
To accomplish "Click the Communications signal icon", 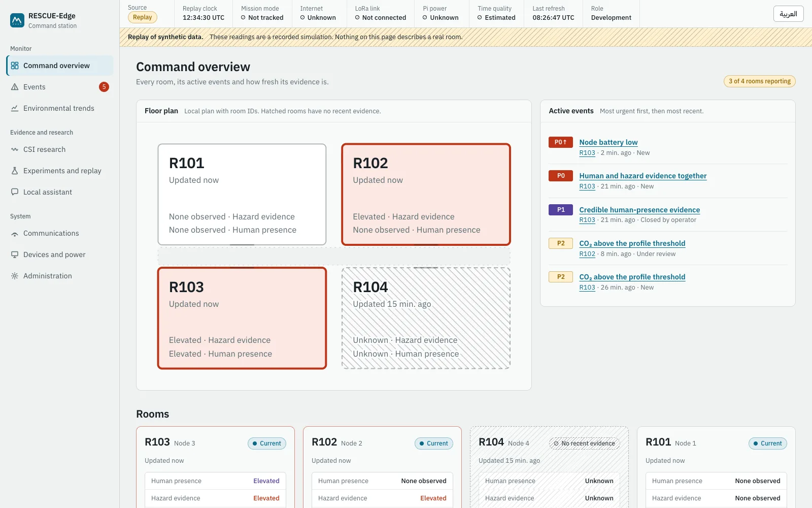I will [x=15, y=234].
